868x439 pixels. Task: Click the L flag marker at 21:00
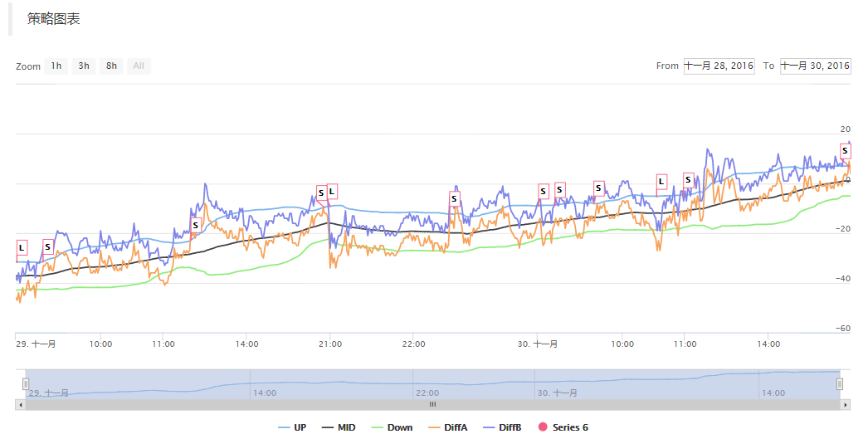[x=332, y=191]
